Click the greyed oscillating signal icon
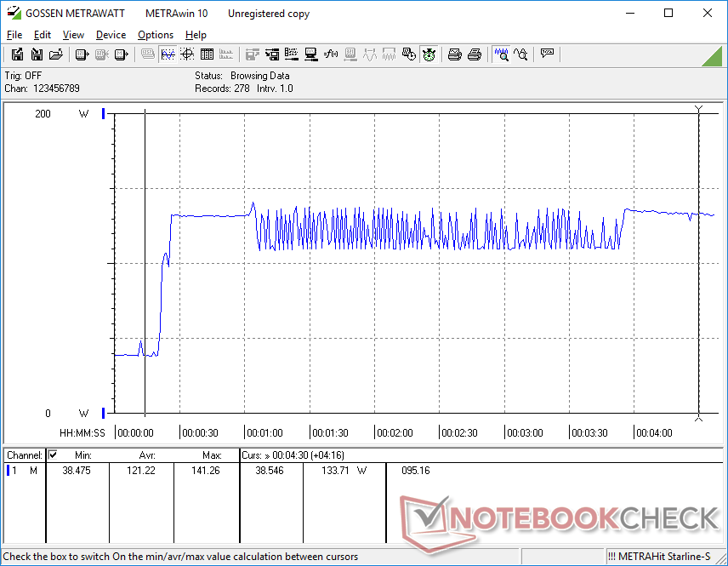The width and height of the screenshot is (728, 566). [x=389, y=54]
